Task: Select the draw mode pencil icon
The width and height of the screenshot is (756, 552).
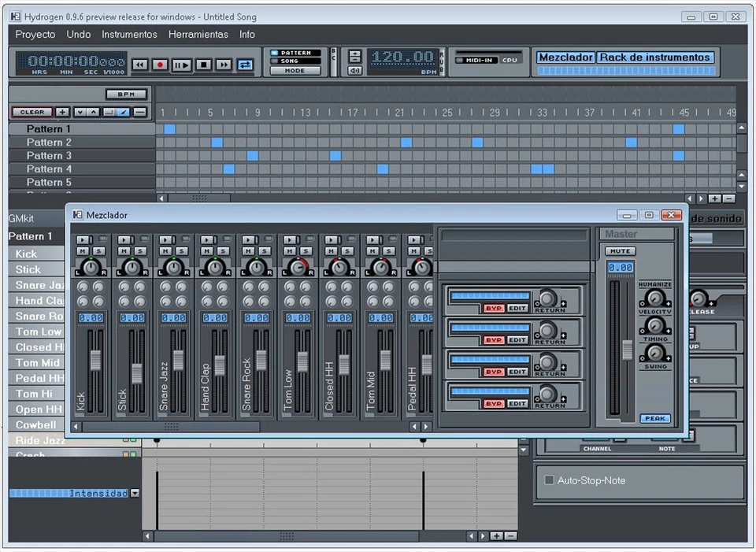Action: coord(124,112)
